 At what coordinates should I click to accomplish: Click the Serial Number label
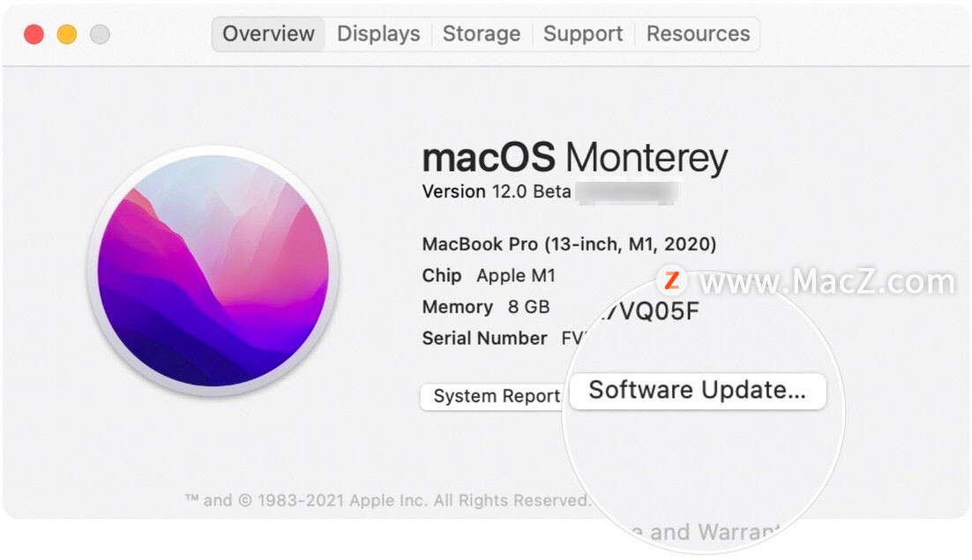484,339
